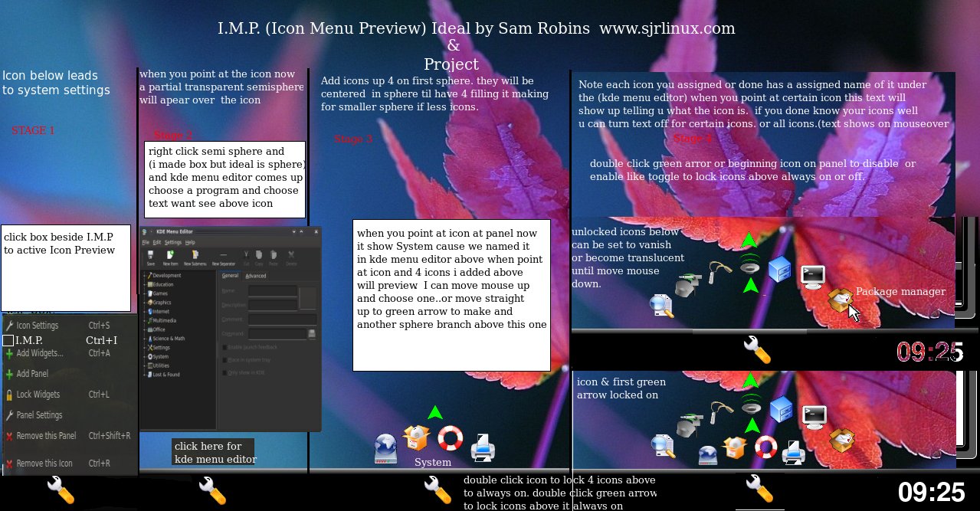Screen dimensions: 980x511
Task: Click the Command input field
Action: (277, 334)
